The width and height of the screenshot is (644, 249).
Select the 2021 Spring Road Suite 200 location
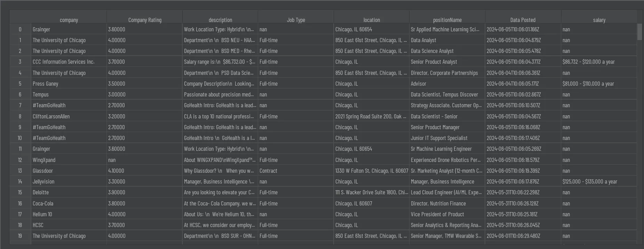pyautogui.click(x=372, y=116)
